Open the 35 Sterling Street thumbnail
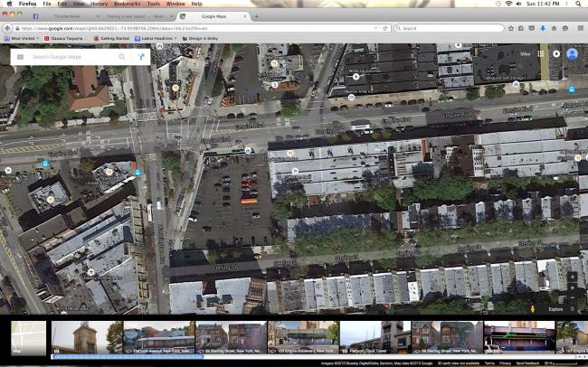This screenshot has width=588, height=367. [x=231, y=337]
